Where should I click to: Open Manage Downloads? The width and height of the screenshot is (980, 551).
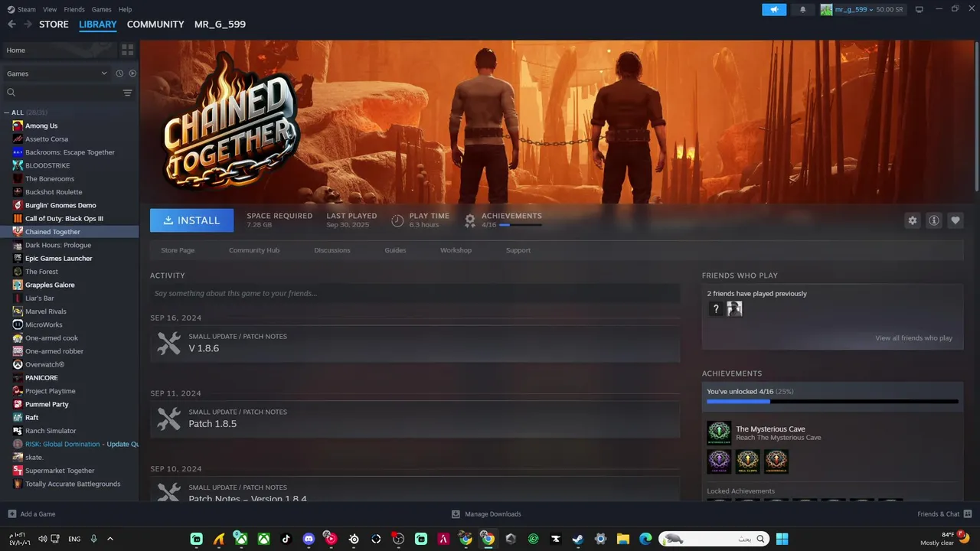[x=486, y=514]
